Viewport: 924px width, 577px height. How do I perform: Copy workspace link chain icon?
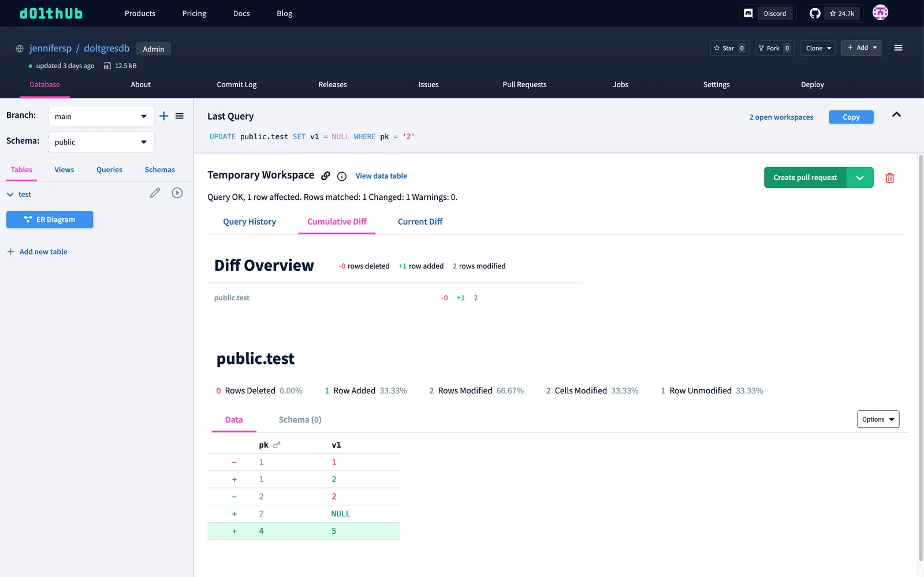point(326,176)
